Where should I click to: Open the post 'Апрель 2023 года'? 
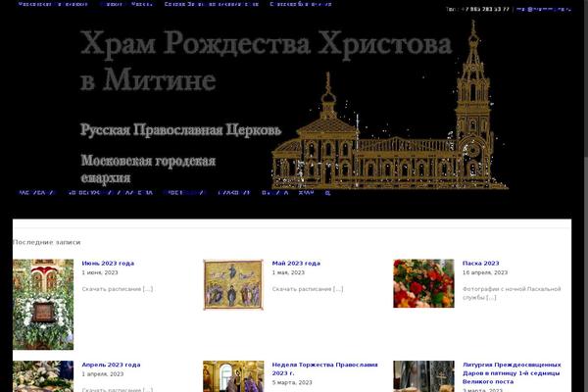point(111,365)
